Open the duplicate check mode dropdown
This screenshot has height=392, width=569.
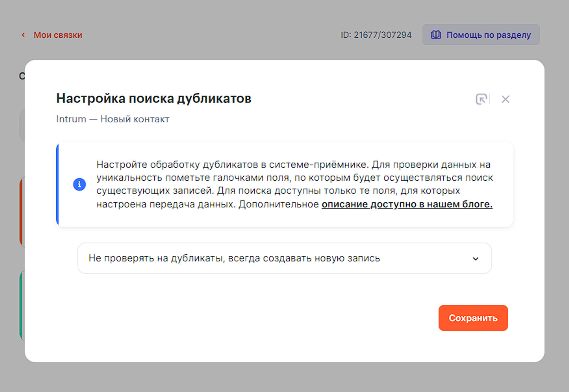pos(284,258)
